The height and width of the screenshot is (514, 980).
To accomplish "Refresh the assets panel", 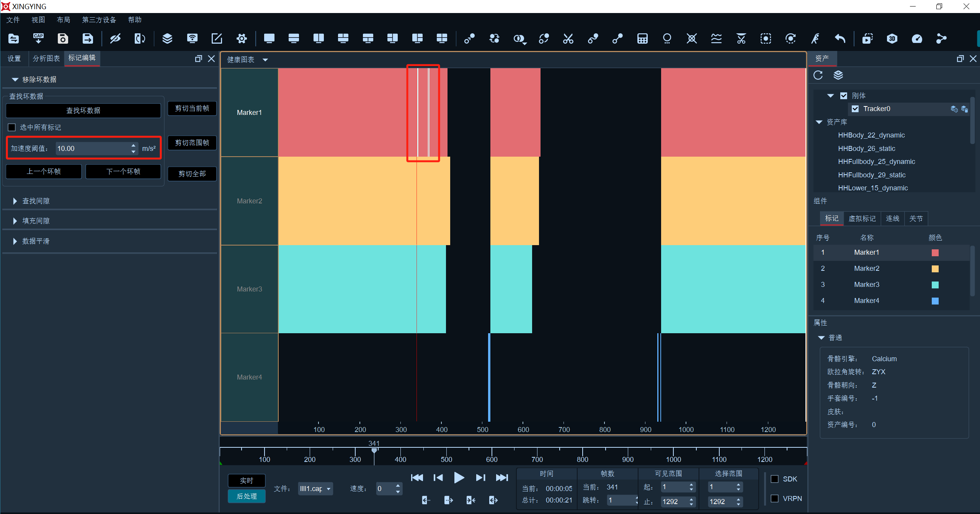I will pos(818,75).
